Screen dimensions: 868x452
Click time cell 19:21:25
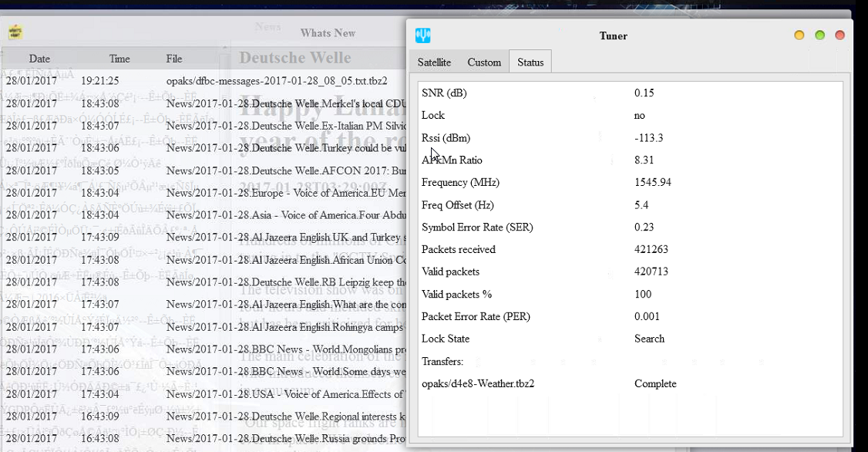(x=99, y=81)
